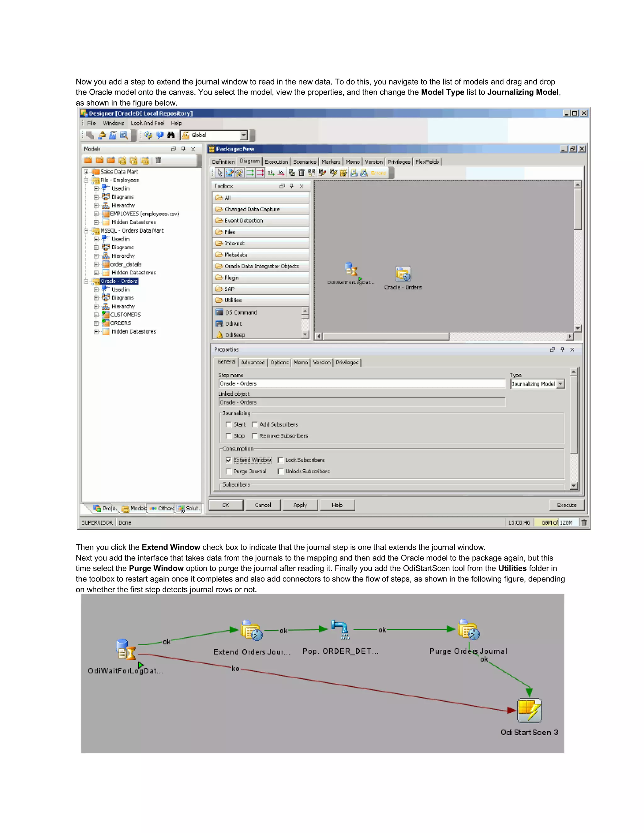Expand the CUSTOMERS datastore node

(x=97, y=315)
